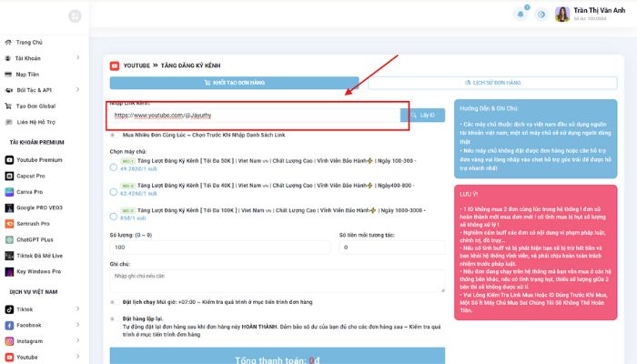
Task: Click the sidebar collapse circle icon
Action: point(75,16)
